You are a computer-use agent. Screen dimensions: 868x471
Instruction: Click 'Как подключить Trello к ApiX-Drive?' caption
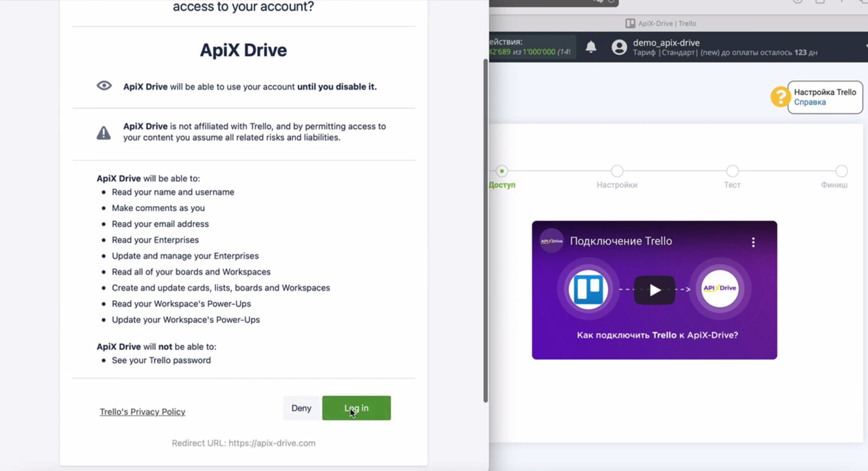[657, 335]
